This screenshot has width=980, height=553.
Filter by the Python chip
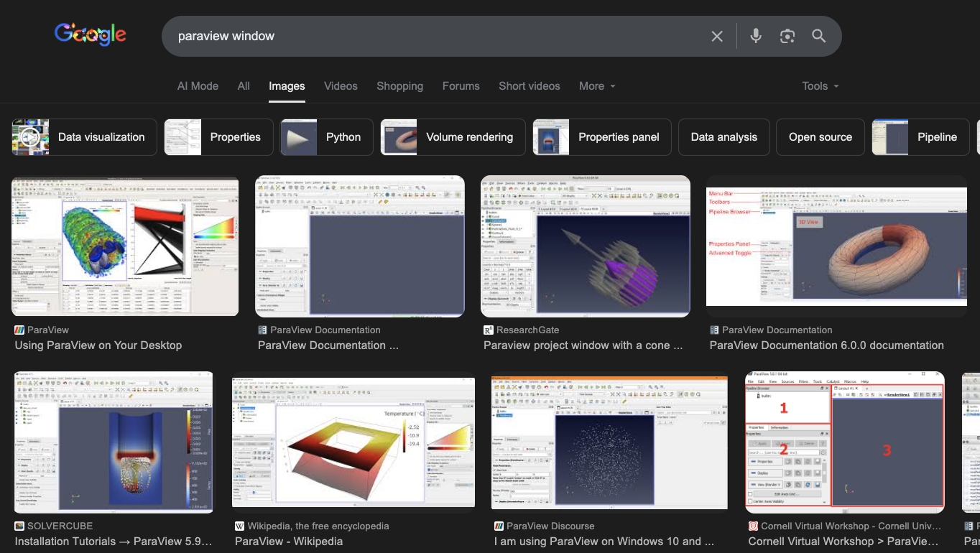point(326,137)
